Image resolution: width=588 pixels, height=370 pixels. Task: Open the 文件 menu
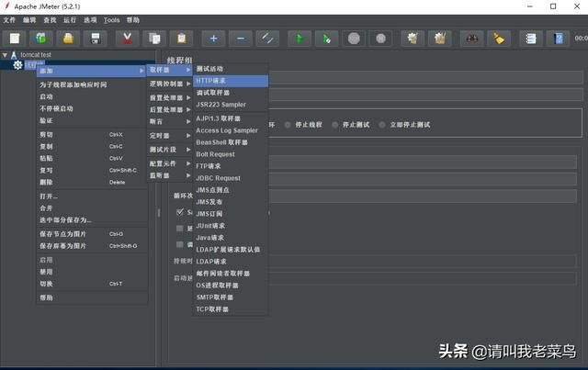(9, 20)
